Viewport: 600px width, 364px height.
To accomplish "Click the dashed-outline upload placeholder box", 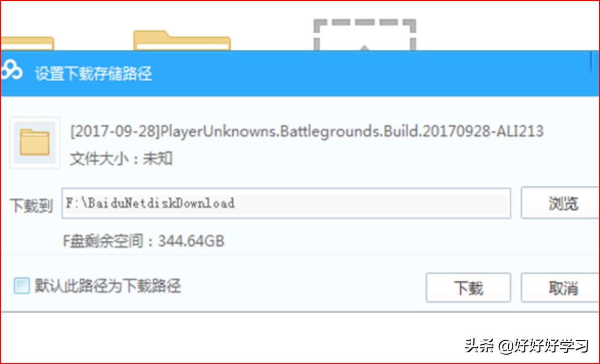I will point(365,35).
